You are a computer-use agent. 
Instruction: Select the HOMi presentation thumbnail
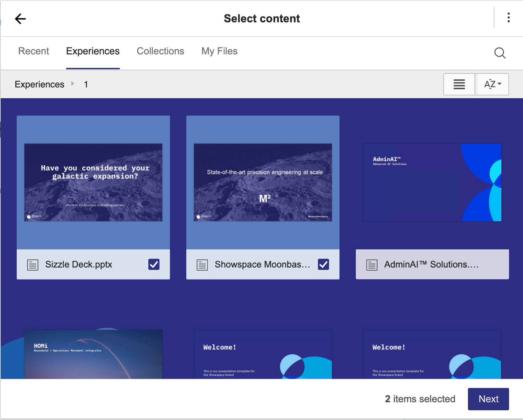point(93,354)
